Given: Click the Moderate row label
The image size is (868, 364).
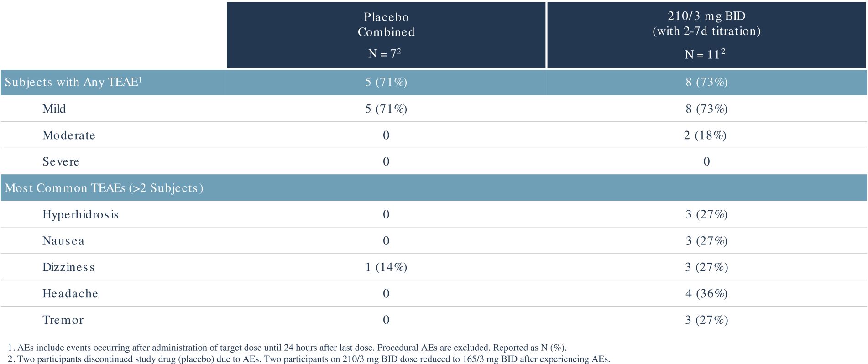Looking at the screenshot, I should [x=69, y=135].
